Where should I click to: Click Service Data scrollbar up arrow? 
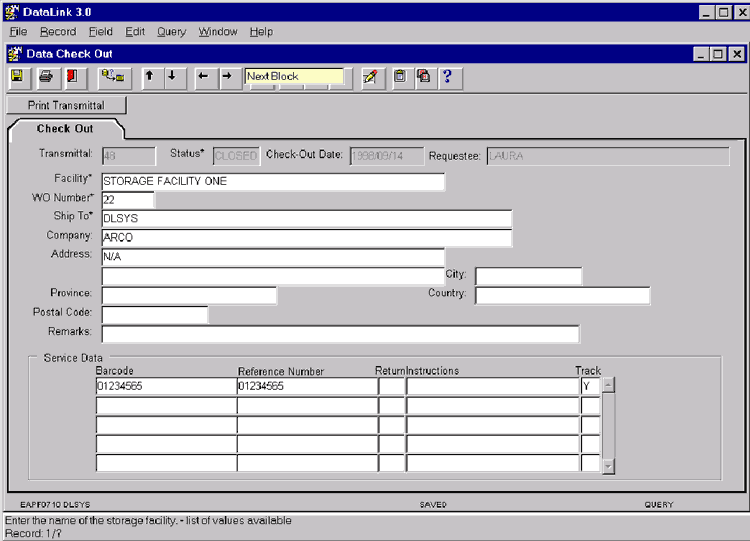pyautogui.click(x=608, y=385)
